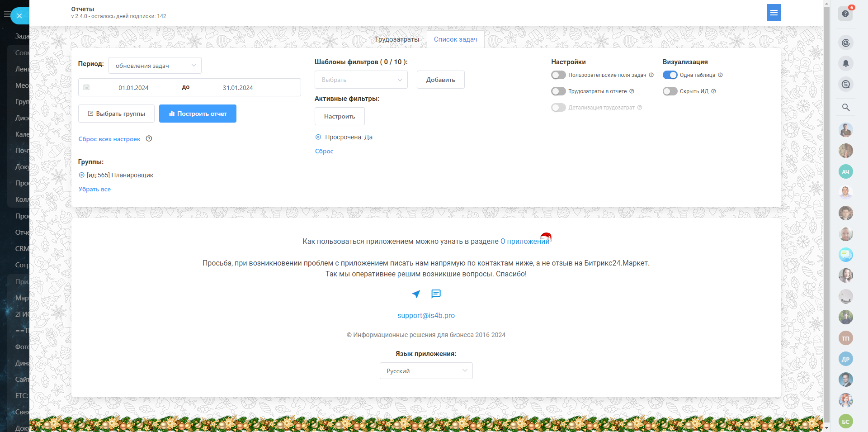Open the messenger chat icon in right sidebar
Viewport: 868px width, 432px height.
pyautogui.click(x=846, y=84)
